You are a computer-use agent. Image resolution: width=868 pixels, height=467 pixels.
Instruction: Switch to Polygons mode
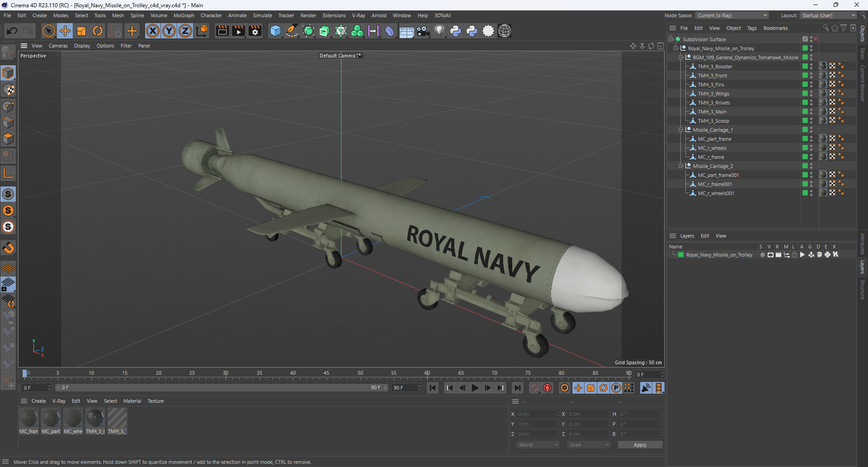[8, 139]
